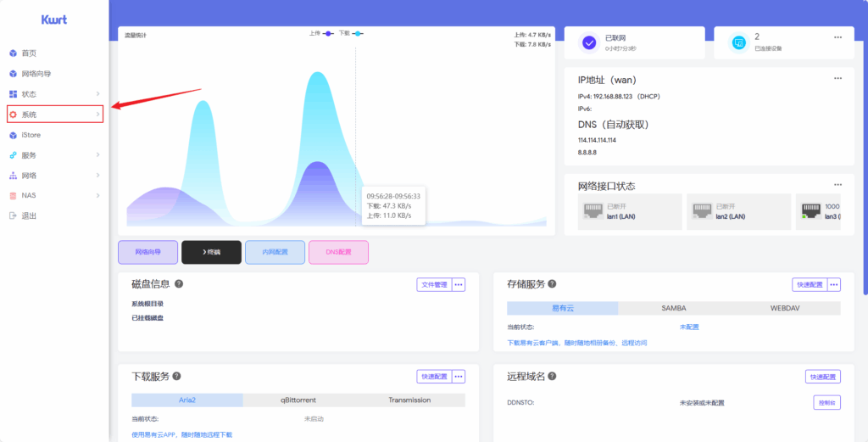The width and height of the screenshot is (868, 442).
Task: Toggle the 上传 series in chart legend
Action: (320, 33)
